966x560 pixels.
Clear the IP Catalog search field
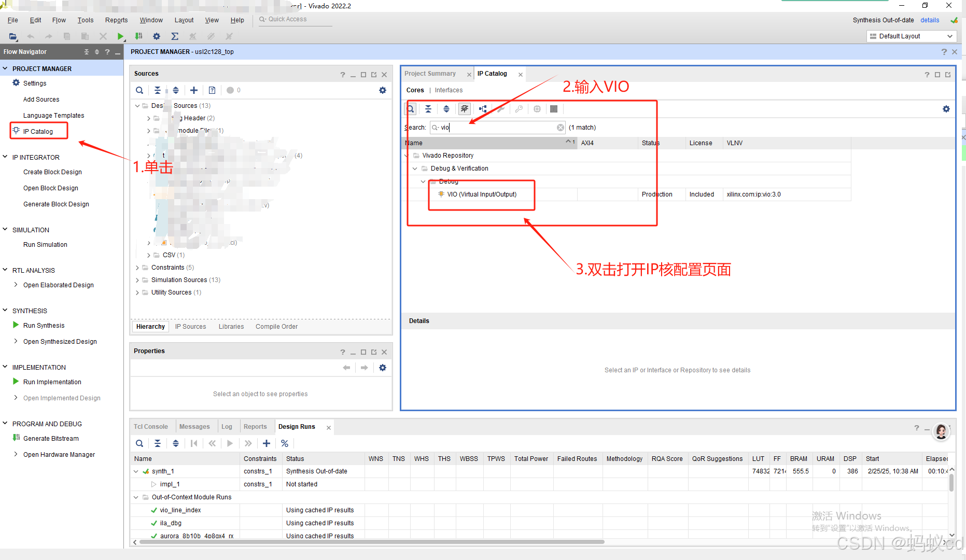coord(561,128)
